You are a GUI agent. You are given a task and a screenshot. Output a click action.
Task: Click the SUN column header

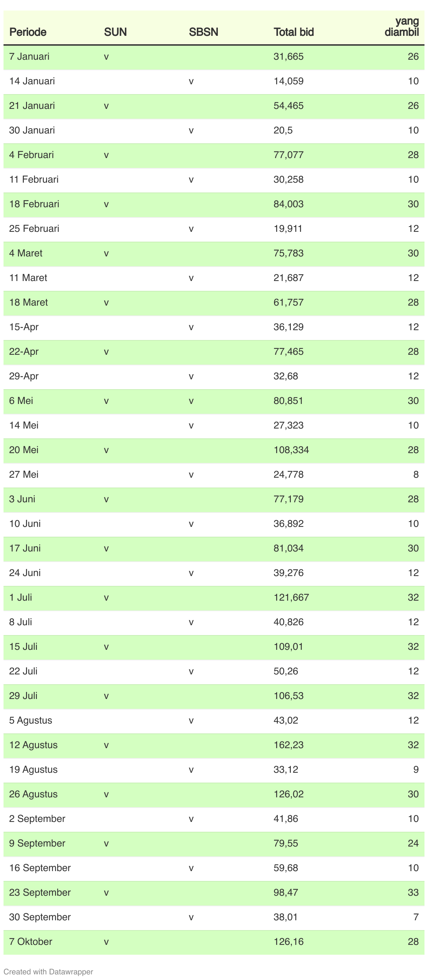tap(115, 32)
